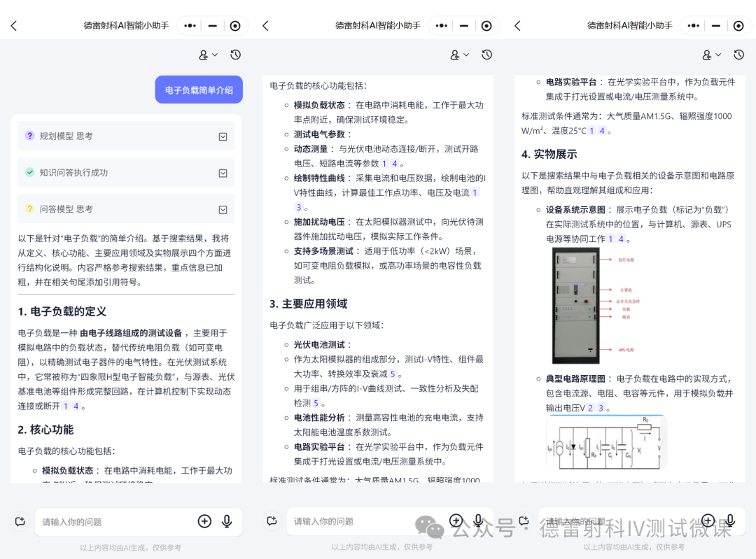Tap the back arrow in the left chat panel
This screenshot has width=756, height=559.
coord(13,26)
